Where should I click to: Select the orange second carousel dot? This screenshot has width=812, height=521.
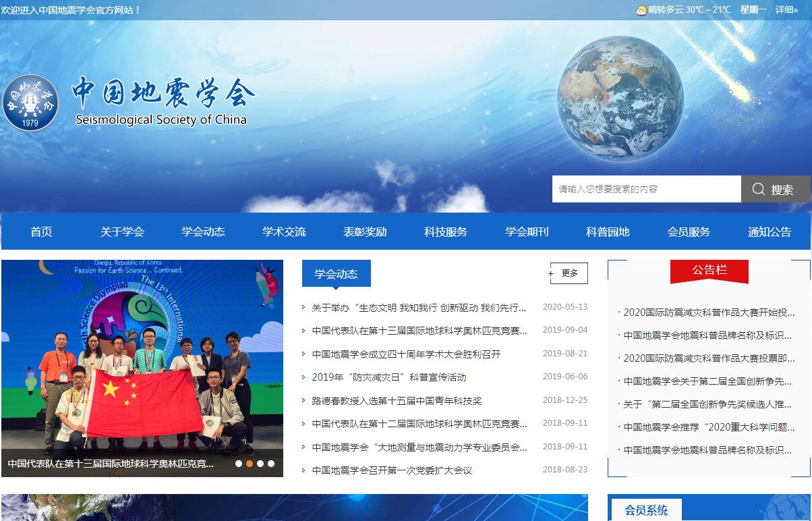click(250, 464)
